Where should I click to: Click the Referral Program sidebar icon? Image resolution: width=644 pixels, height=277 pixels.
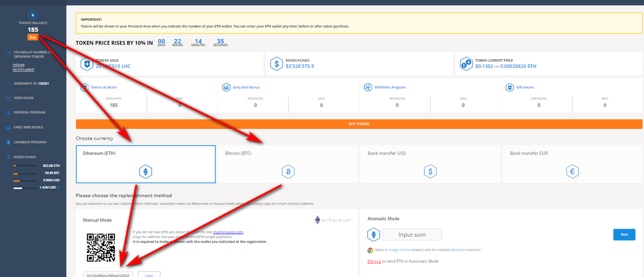9,112
